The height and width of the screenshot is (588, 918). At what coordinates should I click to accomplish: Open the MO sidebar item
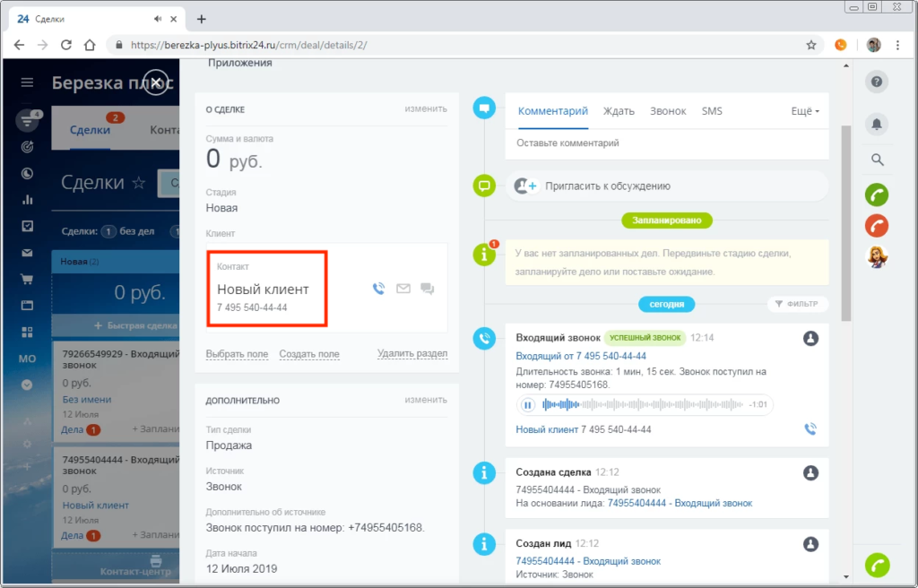[x=27, y=359]
